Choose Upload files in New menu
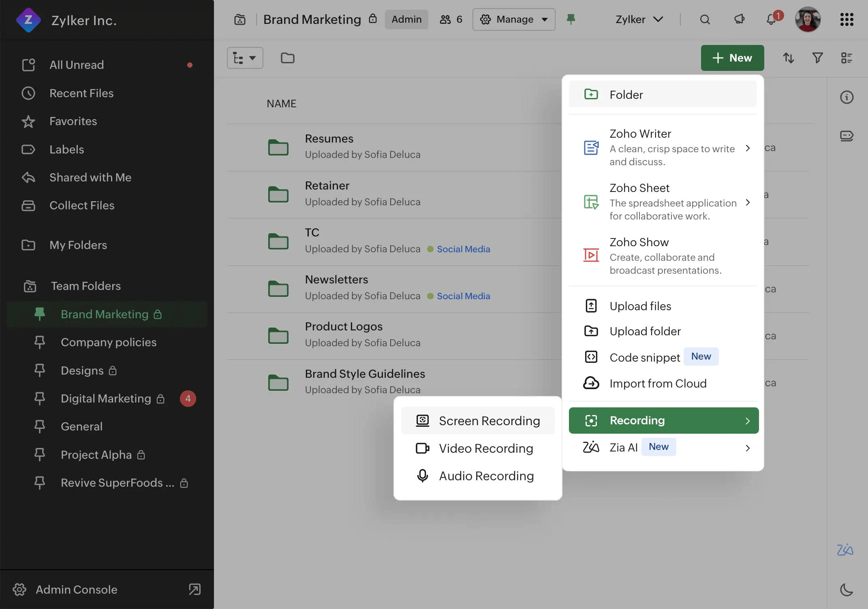This screenshot has height=609, width=868. [x=640, y=306]
